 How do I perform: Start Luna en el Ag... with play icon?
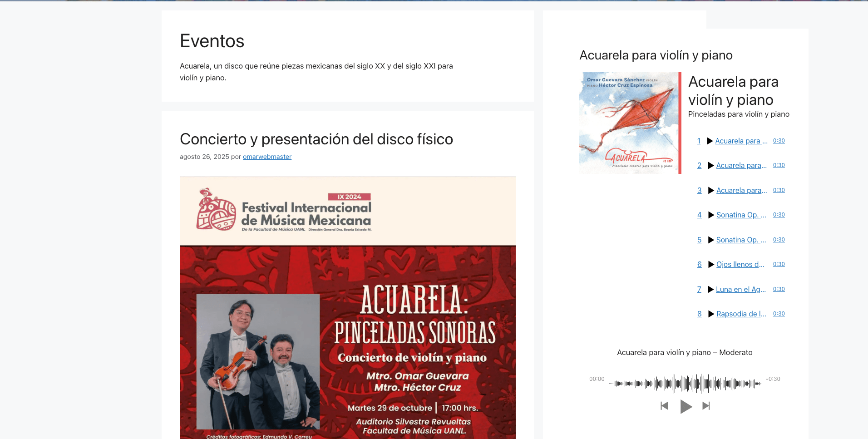point(711,290)
